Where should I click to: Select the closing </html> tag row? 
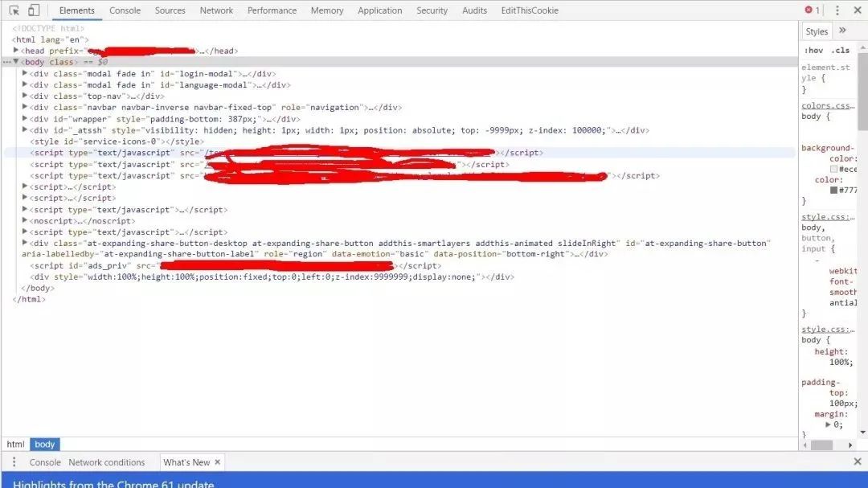29,299
